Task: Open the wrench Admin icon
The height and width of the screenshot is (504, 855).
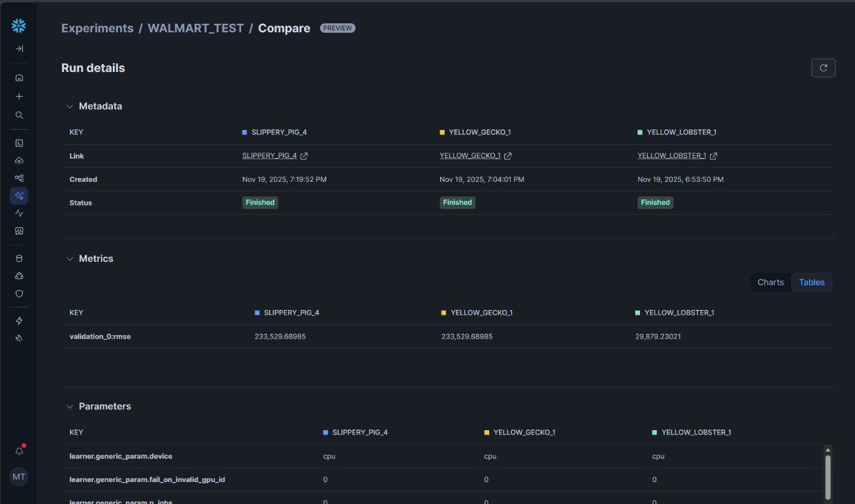Action: 19,338
